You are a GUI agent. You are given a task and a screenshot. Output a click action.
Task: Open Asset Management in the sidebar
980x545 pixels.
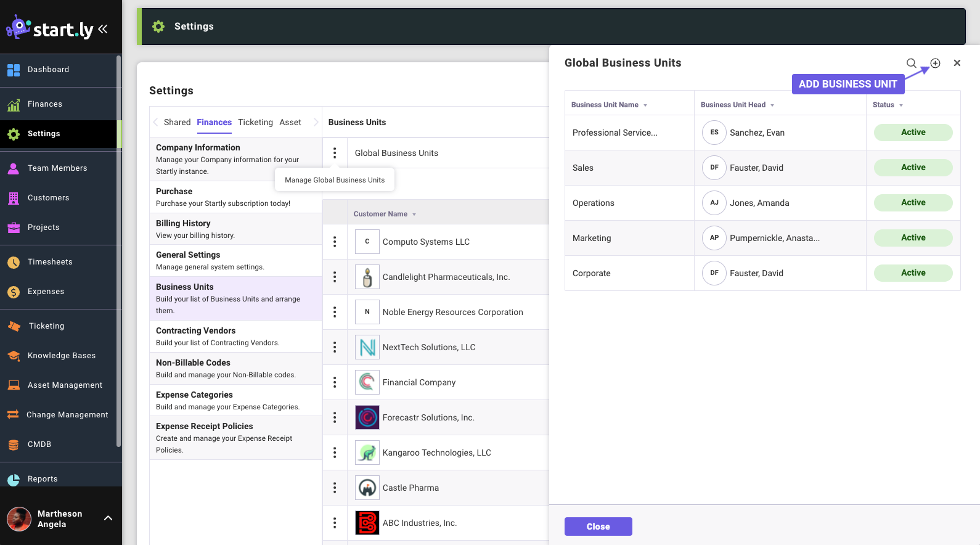pos(65,385)
